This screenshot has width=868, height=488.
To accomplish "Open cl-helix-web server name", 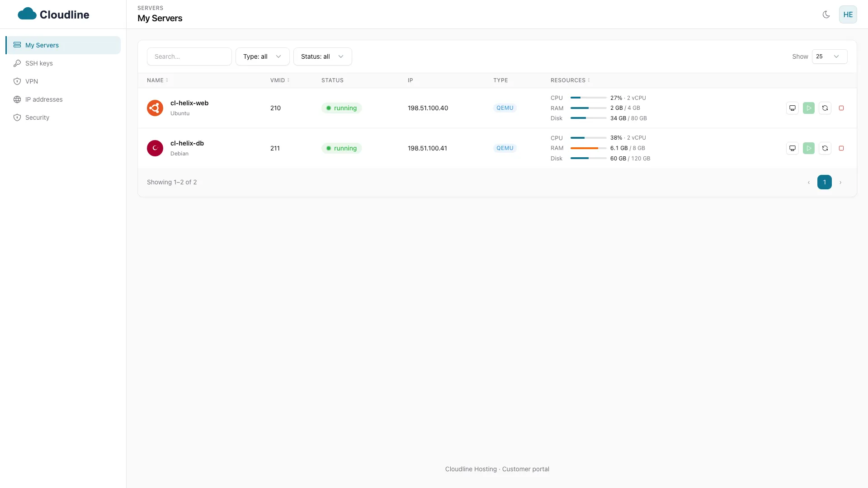I will tap(189, 103).
